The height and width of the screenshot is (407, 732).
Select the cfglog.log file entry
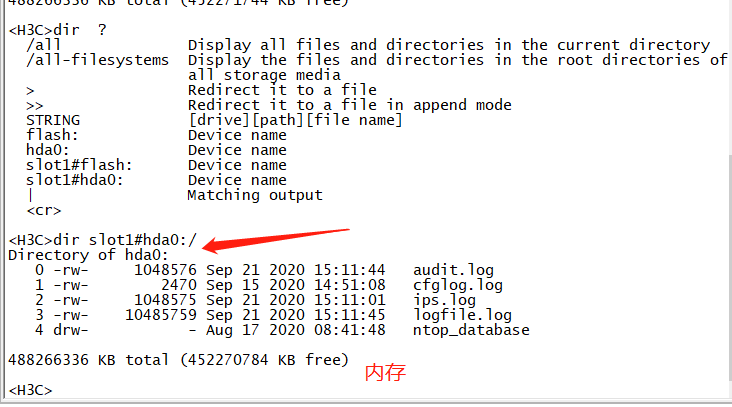tap(457, 285)
